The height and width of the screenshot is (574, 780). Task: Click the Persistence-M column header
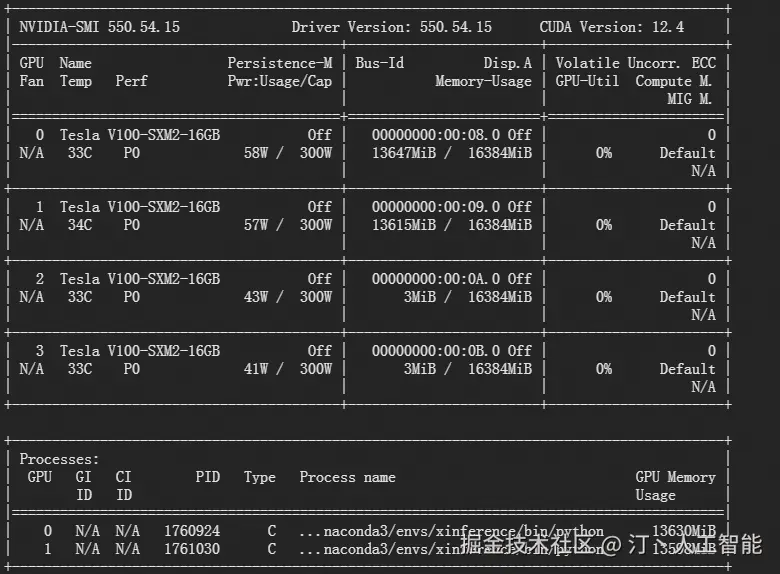coord(280,63)
